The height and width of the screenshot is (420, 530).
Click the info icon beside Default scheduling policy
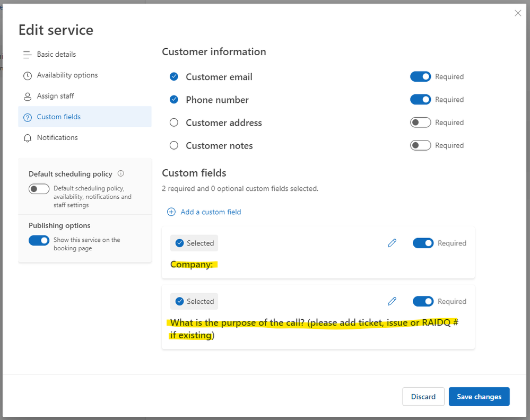pos(121,173)
